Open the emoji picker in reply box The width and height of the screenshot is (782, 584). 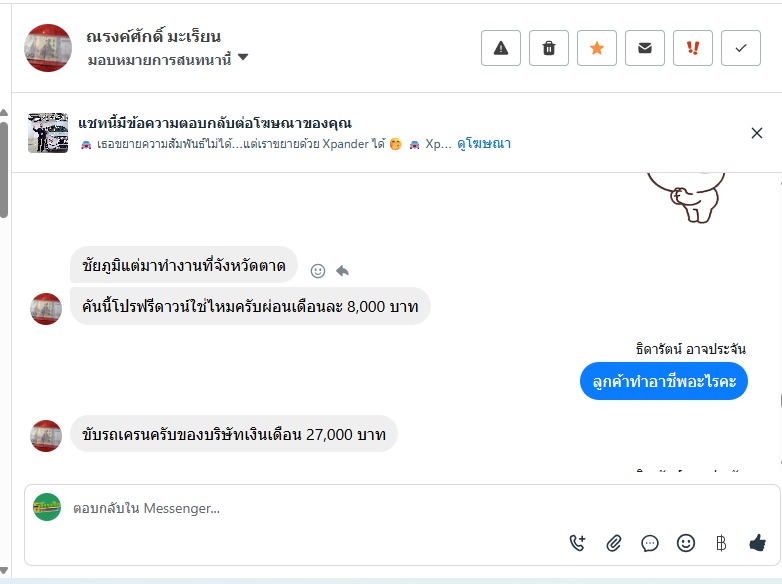[686, 543]
